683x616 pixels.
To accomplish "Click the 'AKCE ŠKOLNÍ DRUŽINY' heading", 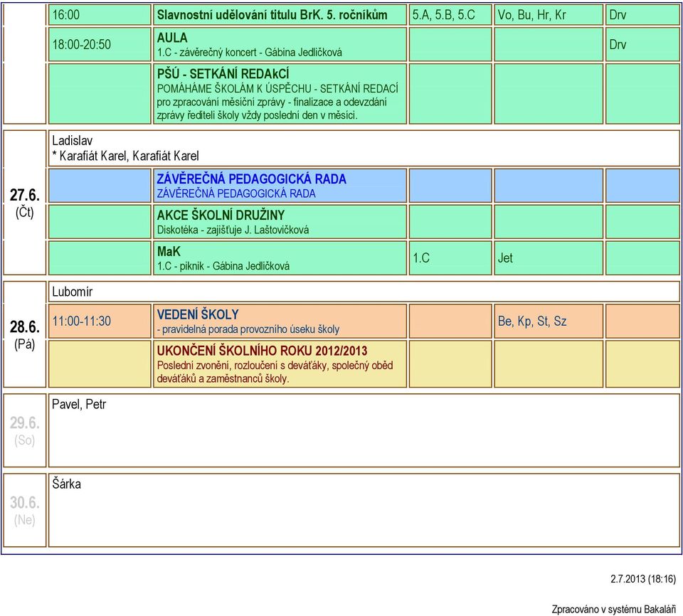I will (221, 215).
